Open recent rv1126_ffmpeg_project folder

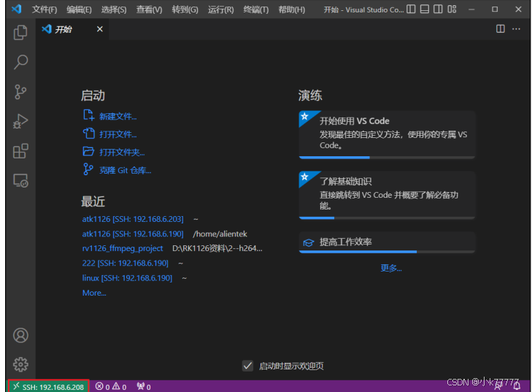[x=123, y=248]
